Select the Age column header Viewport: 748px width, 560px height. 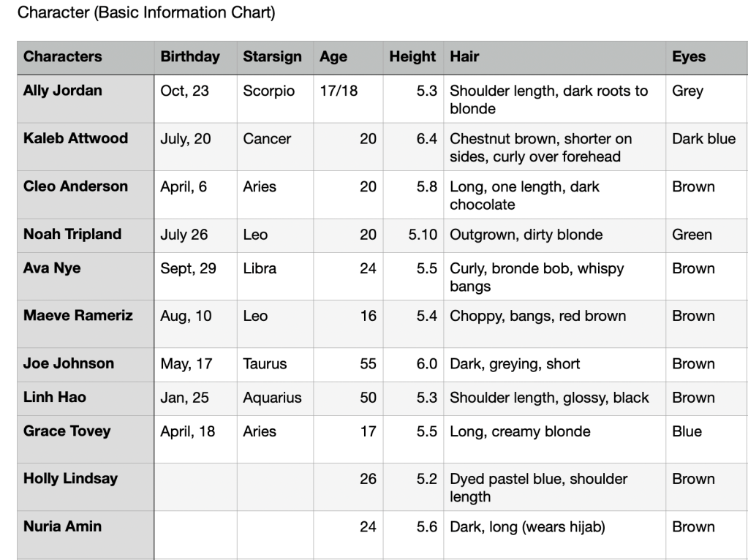click(x=333, y=57)
